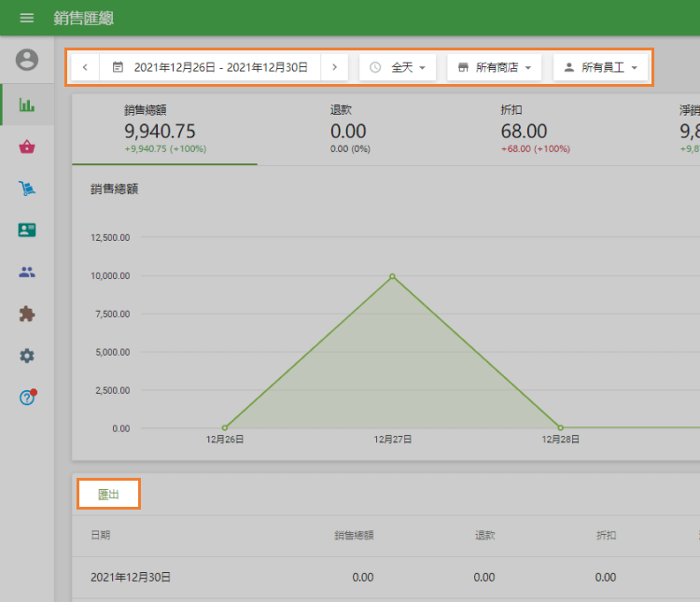700x602 pixels.
Task: Expand the 全天 time dropdown
Action: [398, 67]
